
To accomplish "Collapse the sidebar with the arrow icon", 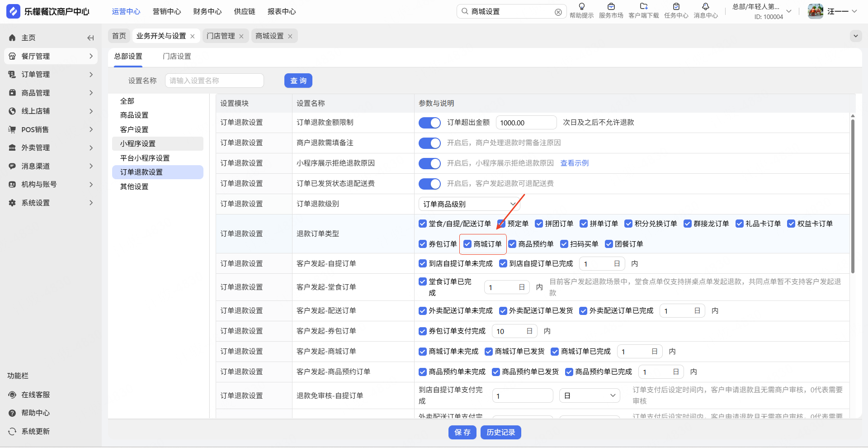I will [x=90, y=38].
